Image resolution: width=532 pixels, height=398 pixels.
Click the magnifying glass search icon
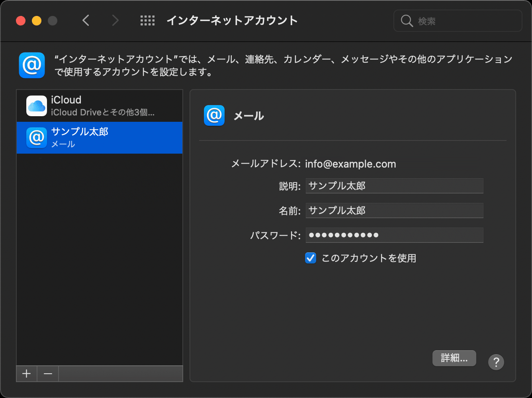(x=407, y=21)
